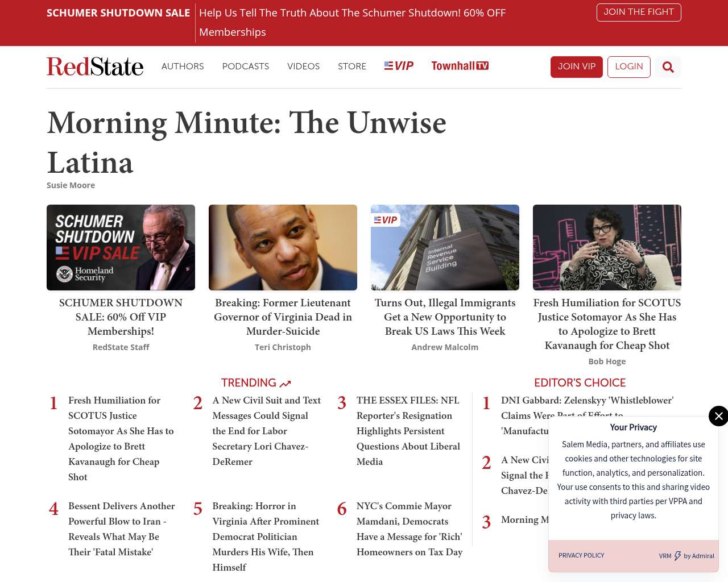Open the Authors menu item
The image size is (728, 582).
(183, 66)
